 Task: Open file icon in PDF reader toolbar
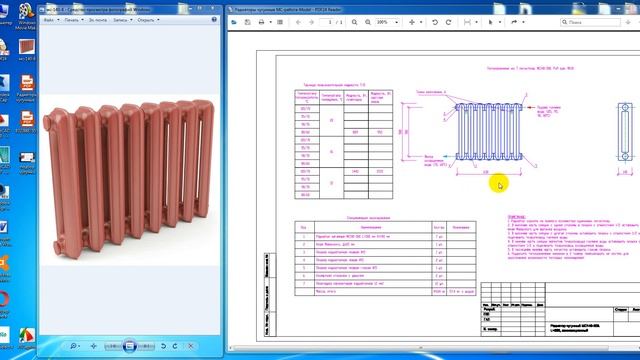[x=234, y=22]
